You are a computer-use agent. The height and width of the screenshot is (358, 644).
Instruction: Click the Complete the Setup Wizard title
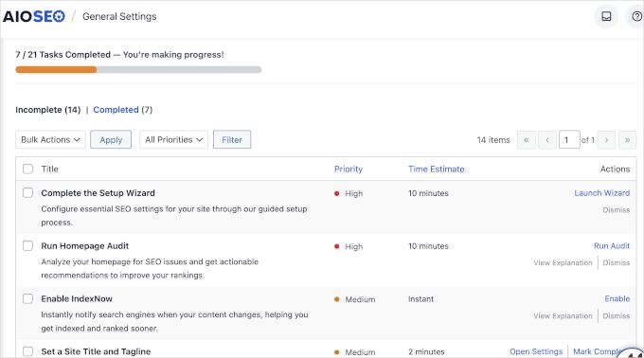[x=98, y=193]
